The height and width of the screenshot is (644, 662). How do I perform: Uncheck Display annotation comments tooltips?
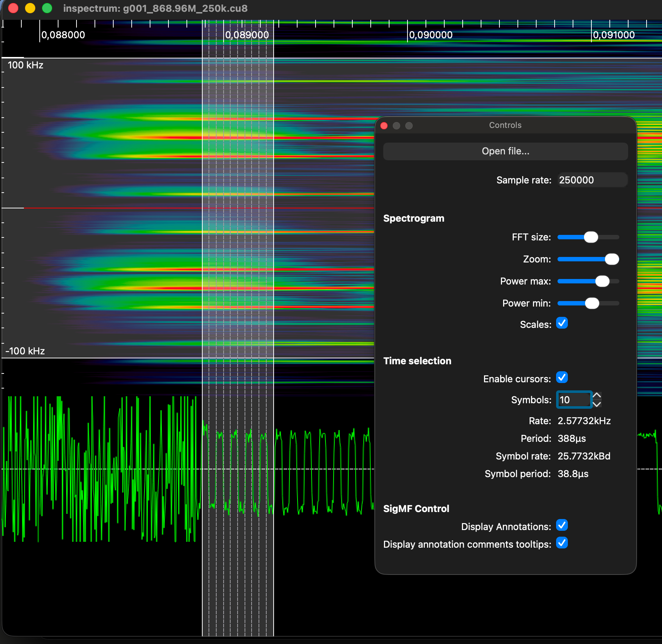[562, 543]
